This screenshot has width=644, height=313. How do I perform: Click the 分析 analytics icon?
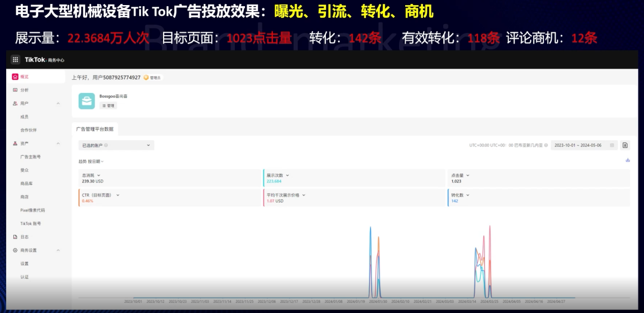coord(15,90)
